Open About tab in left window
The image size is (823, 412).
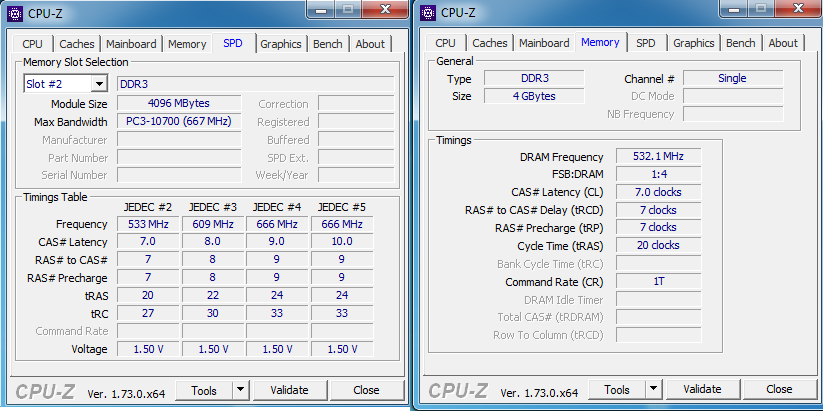(370, 44)
